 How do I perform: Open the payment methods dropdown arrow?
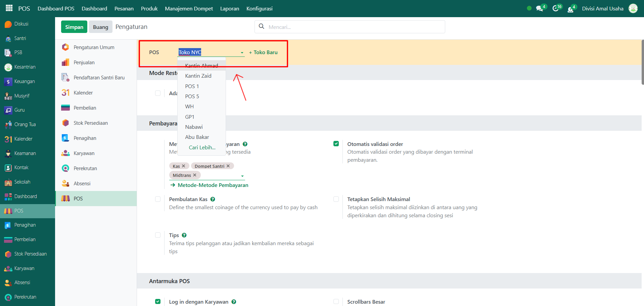click(x=242, y=176)
